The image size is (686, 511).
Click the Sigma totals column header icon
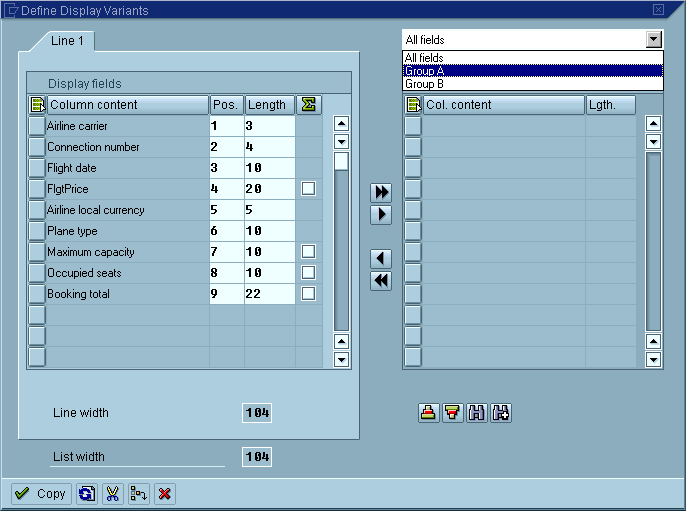point(309,105)
